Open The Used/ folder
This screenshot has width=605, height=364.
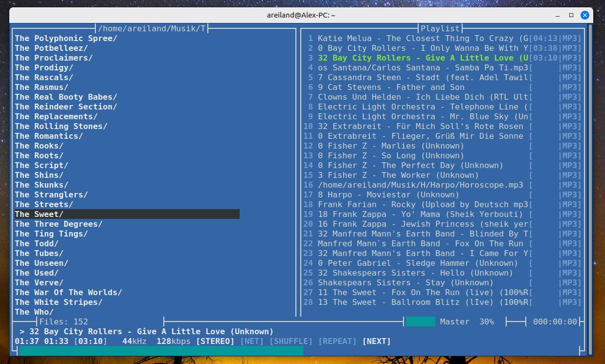pyautogui.click(x=37, y=273)
